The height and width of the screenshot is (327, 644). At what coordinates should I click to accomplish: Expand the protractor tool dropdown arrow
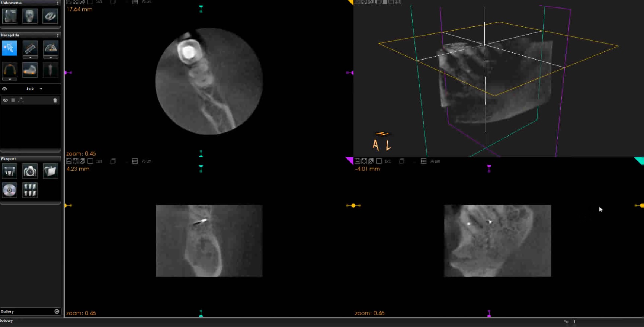click(x=51, y=58)
